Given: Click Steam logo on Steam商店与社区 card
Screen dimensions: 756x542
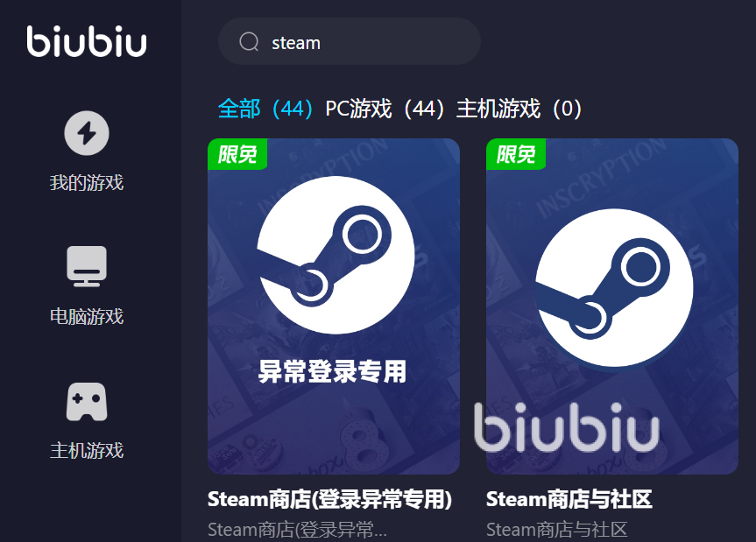Looking at the screenshot, I should [x=614, y=287].
